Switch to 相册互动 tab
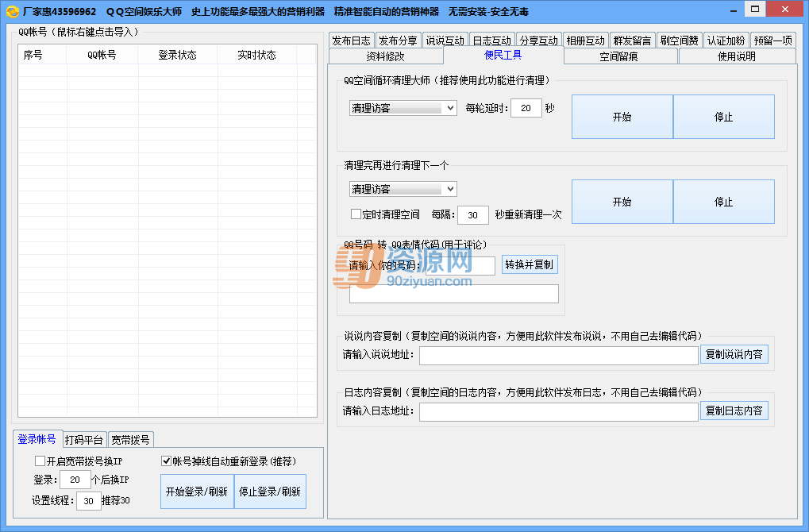The height and width of the screenshot is (532, 809). coord(586,40)
